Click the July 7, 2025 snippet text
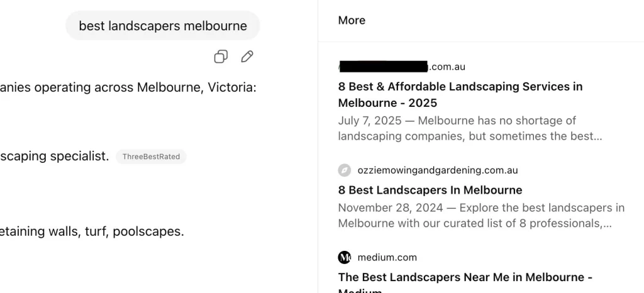Image resolution: width=644 pixels, height=293 pixels. coord(457,120)
